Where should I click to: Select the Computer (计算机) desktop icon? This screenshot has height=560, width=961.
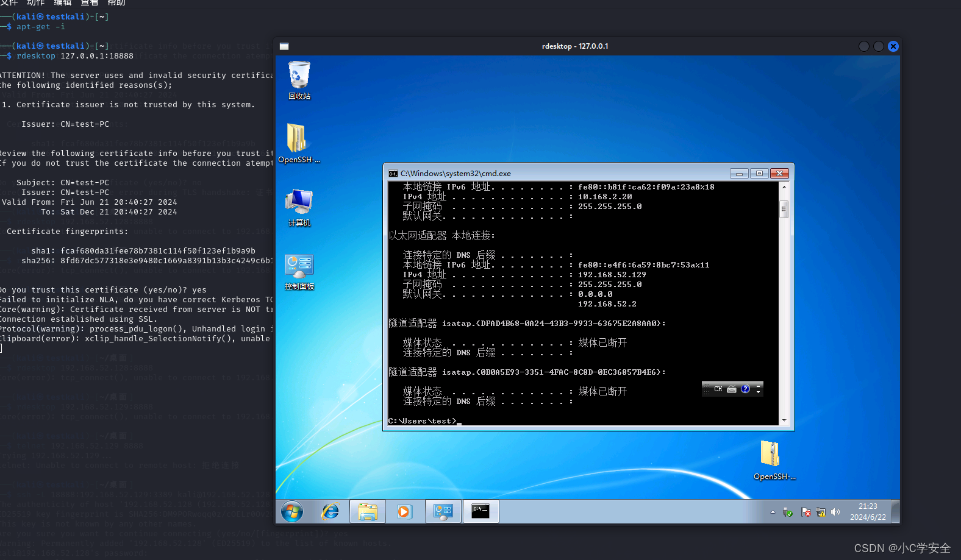click(299, 208)
